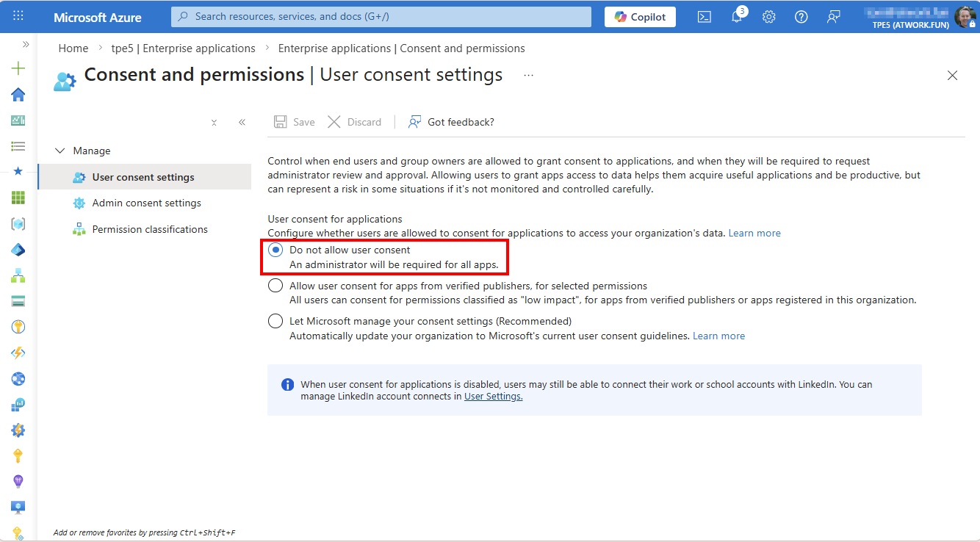This screenshot has height=542, width=980.
Task: Open portal settings gear icon
Action: 768,17
